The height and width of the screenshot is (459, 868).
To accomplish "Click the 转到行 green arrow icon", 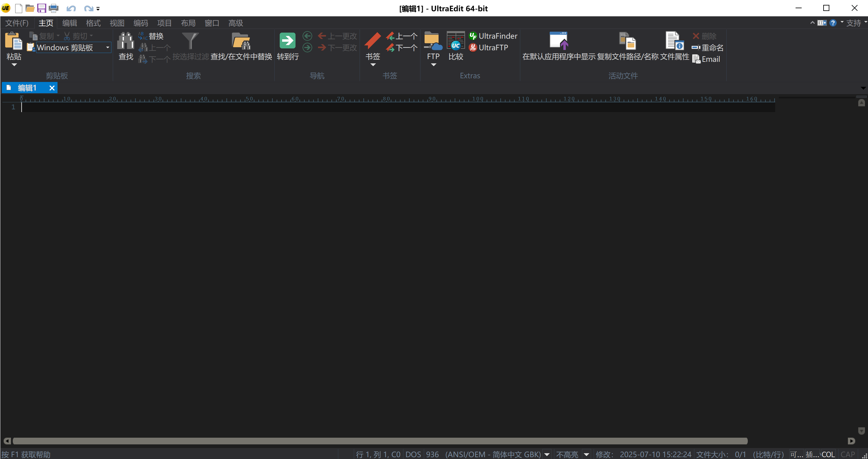I will coord(287,41).
